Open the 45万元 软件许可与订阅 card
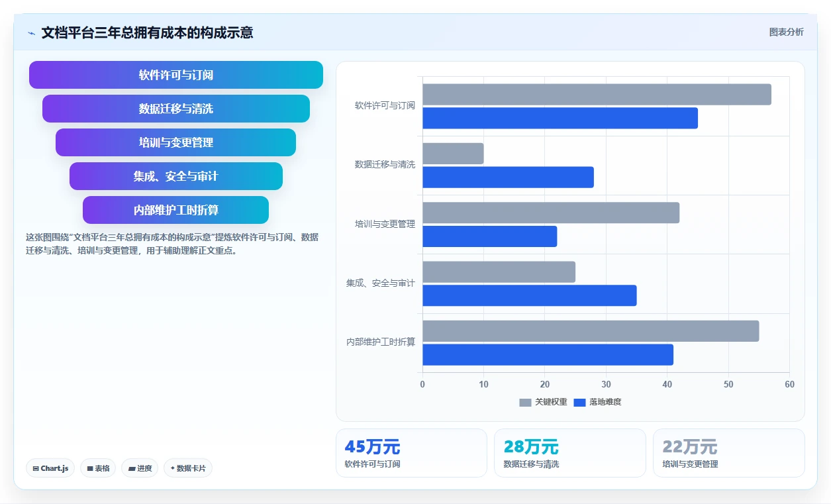Viewport: 831px width, 504px height. (x=411, y=453)
